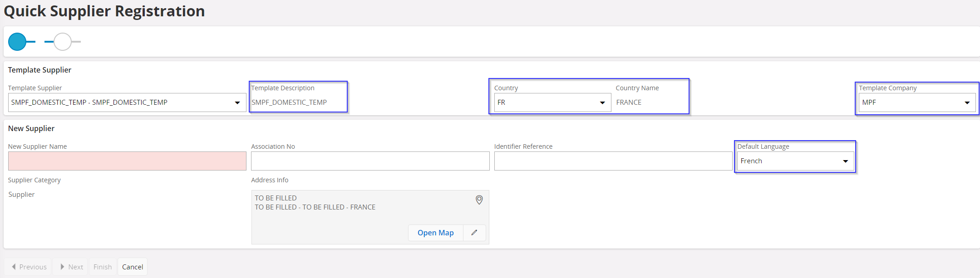Select the first blue wizard step circle
This screenshot has width=980, height=278.
tap(17, 42)
